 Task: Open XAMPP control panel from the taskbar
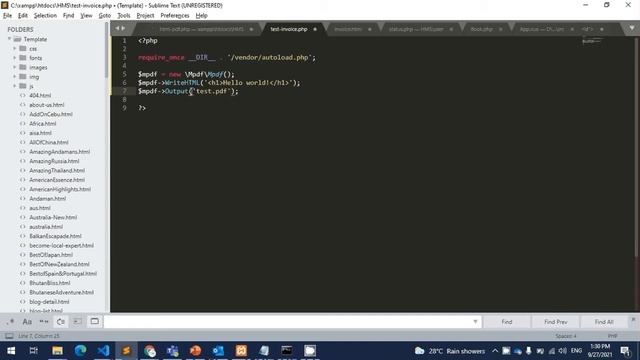[x=241, y=351]
